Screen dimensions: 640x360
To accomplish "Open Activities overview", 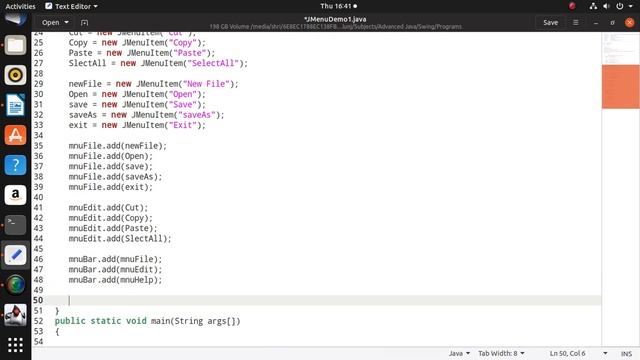I will (20, 6).
